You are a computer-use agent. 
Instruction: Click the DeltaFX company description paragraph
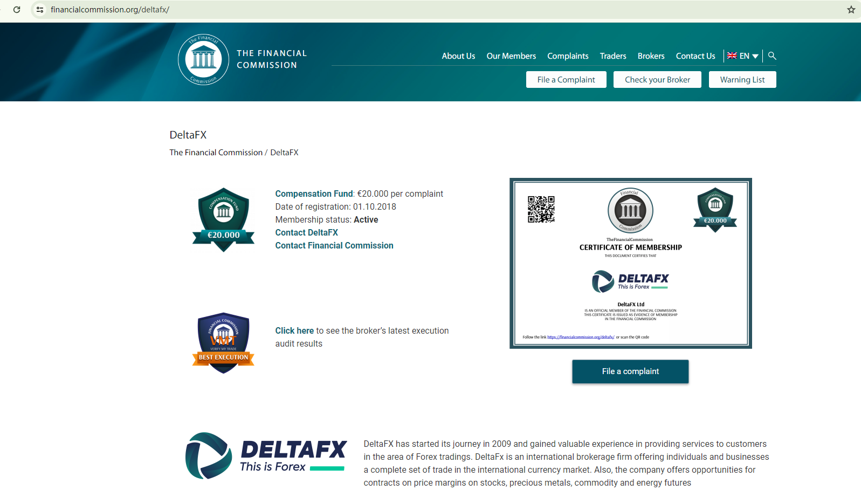coord(566,463)
